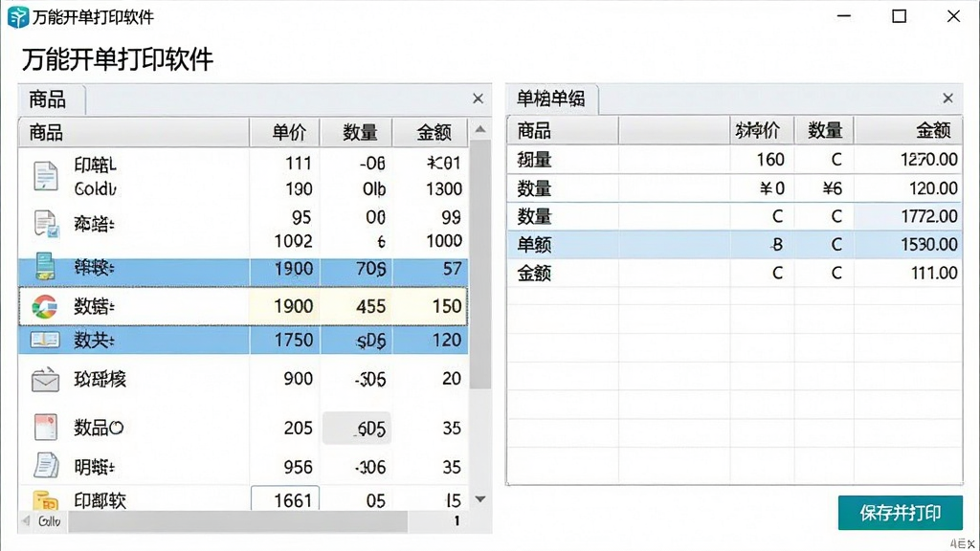Click the green icon in the 1900/57 highlighted row
Screen dimensions: 980x551
click(45, 267)
